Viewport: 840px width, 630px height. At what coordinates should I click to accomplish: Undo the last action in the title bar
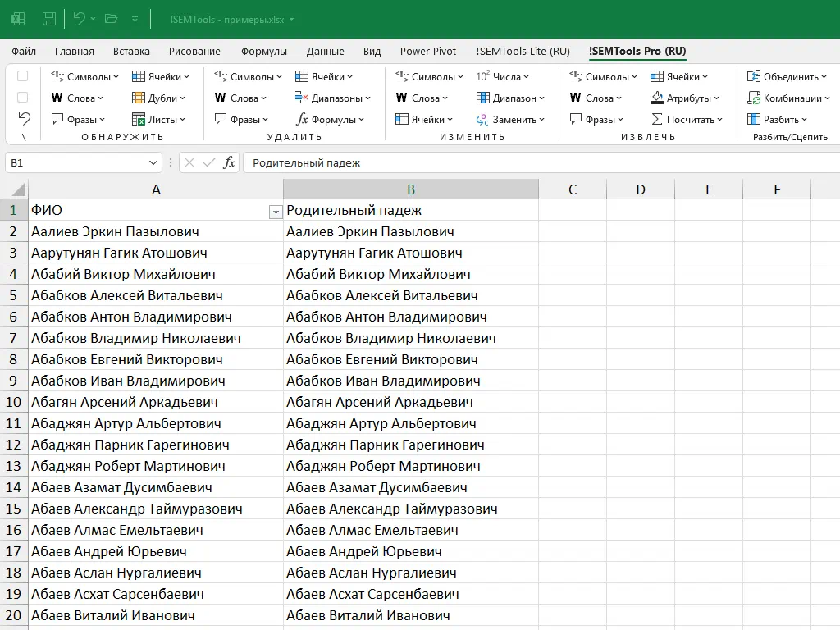click(80, 19)
